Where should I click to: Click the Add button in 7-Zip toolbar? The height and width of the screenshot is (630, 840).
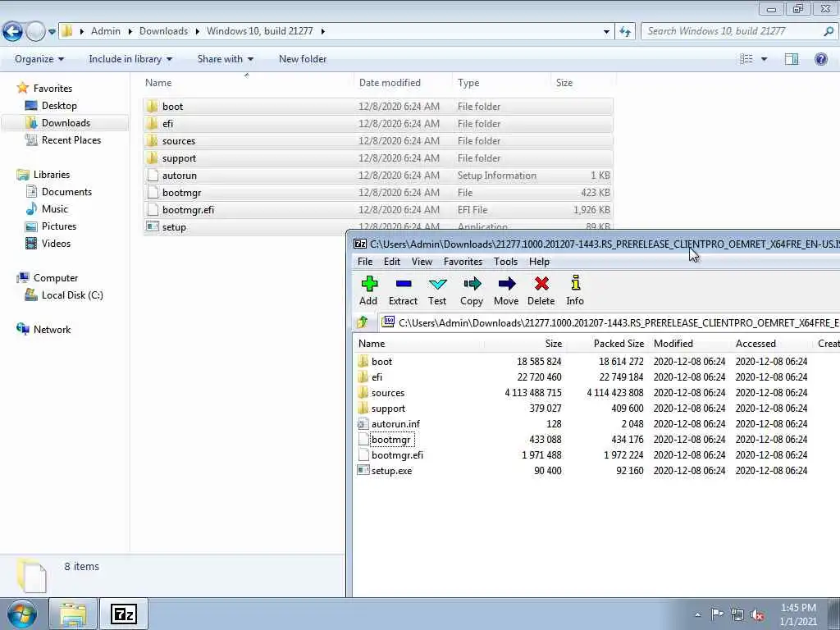(x=368, y=291)
